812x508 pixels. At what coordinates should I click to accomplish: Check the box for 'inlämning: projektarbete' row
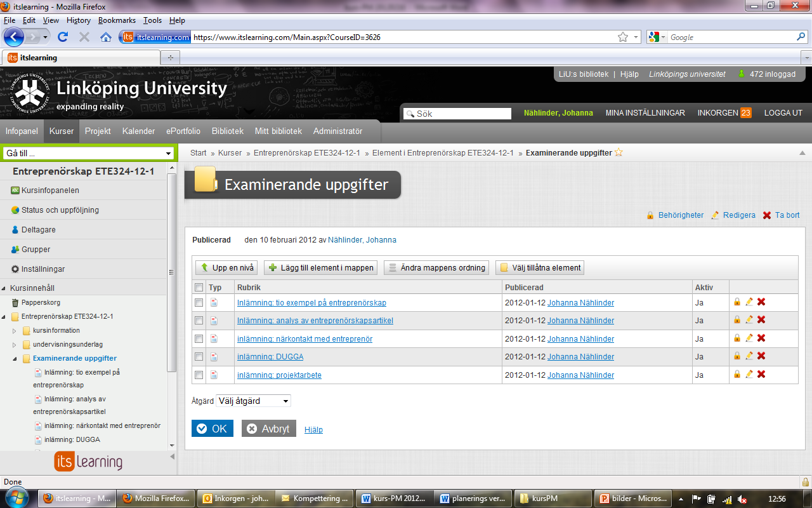tap(199, 375)
